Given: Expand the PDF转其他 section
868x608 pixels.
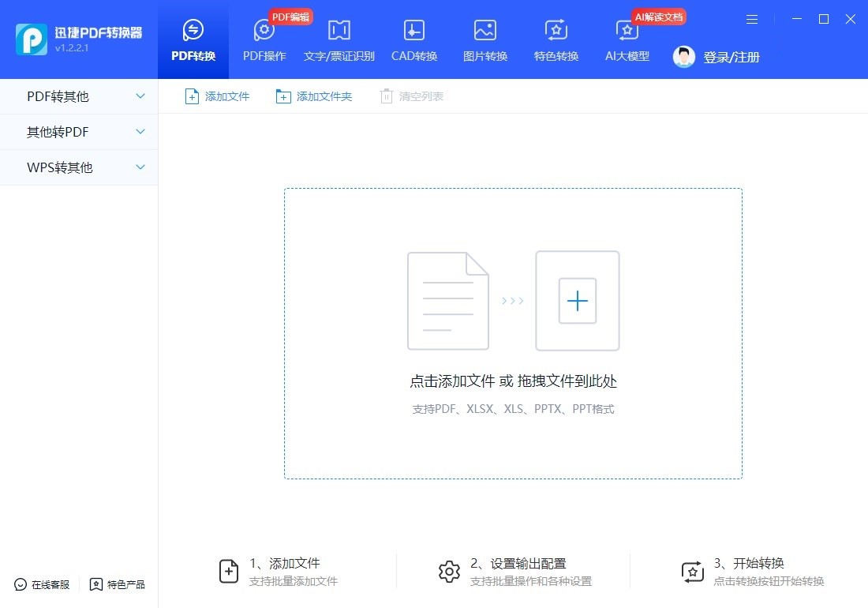Looking at the screenshot, I should (79, 96).
